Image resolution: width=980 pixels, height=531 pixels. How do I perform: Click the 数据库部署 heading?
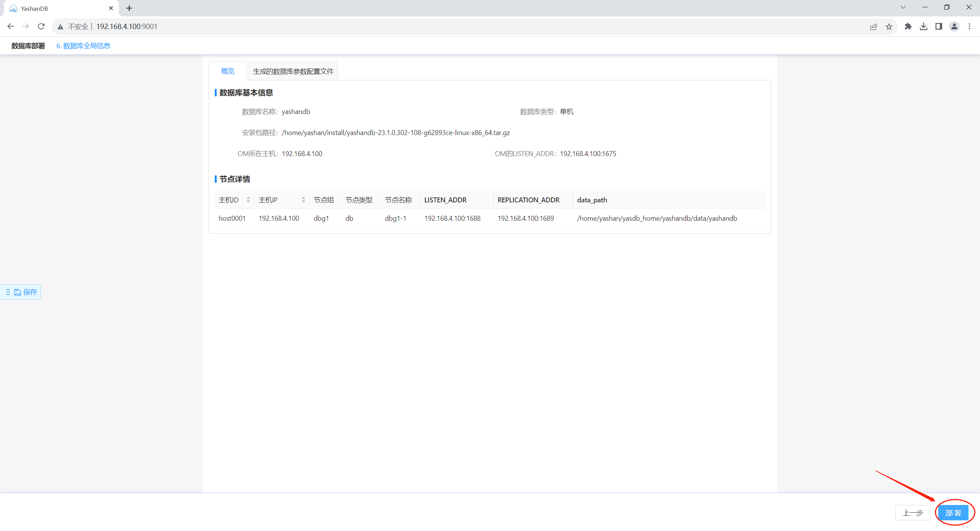[28, 46]
